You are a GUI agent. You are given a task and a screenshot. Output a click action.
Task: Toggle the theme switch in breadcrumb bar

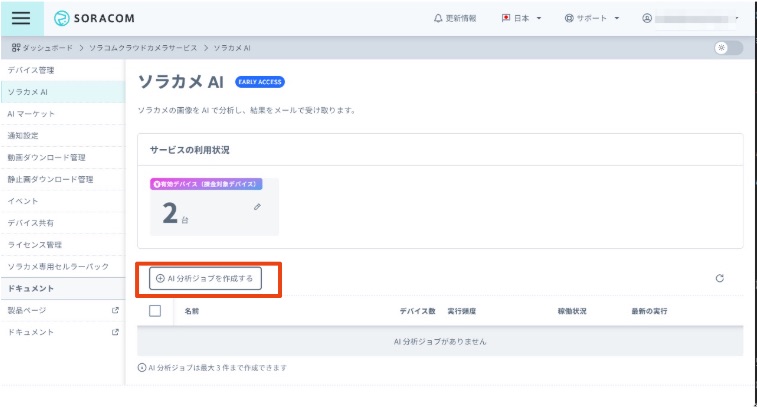(729, 48)
